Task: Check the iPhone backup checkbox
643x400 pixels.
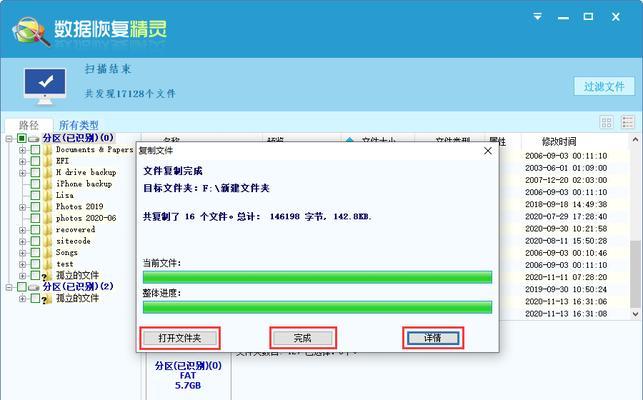Action: tap(35, 184)
